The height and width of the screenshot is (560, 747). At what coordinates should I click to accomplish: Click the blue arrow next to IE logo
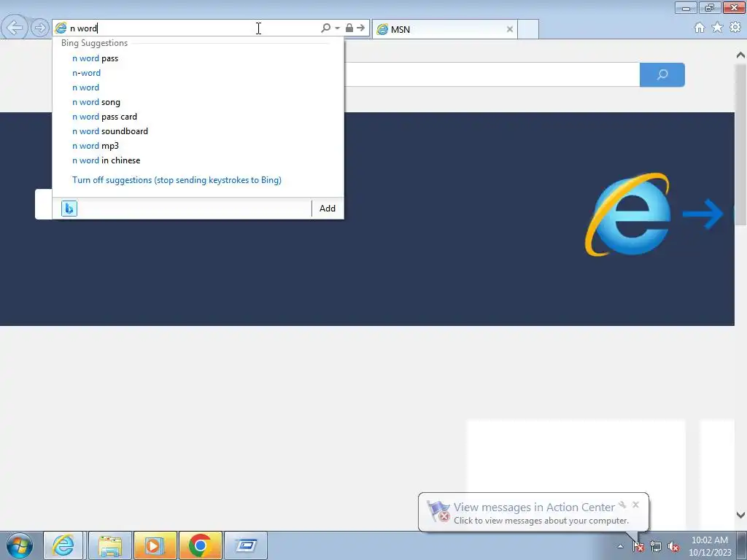pos(703,214)
